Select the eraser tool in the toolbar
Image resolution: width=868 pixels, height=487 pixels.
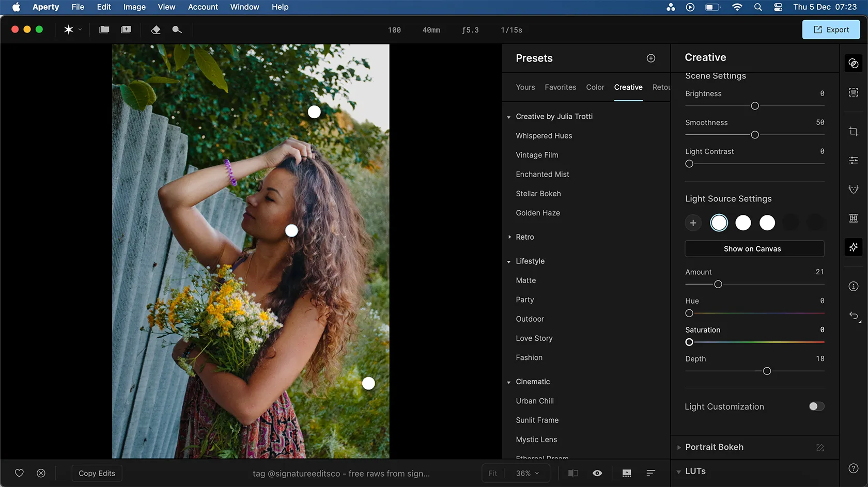click(156, 30)
